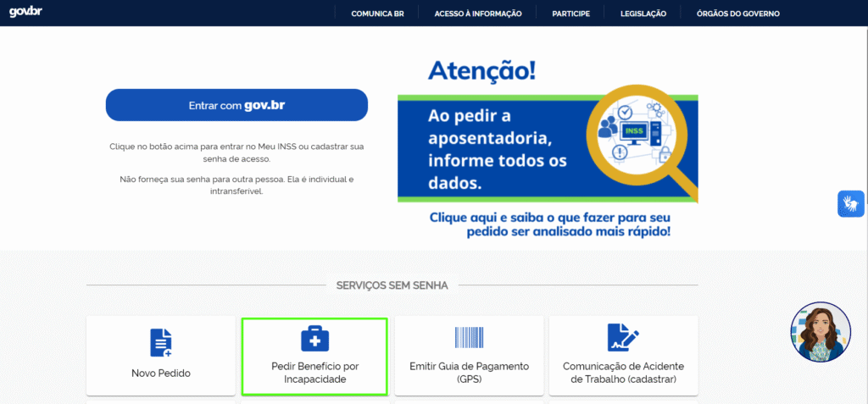
Task: Open the virtual assistant avatar chat
Action: (820, 331)
